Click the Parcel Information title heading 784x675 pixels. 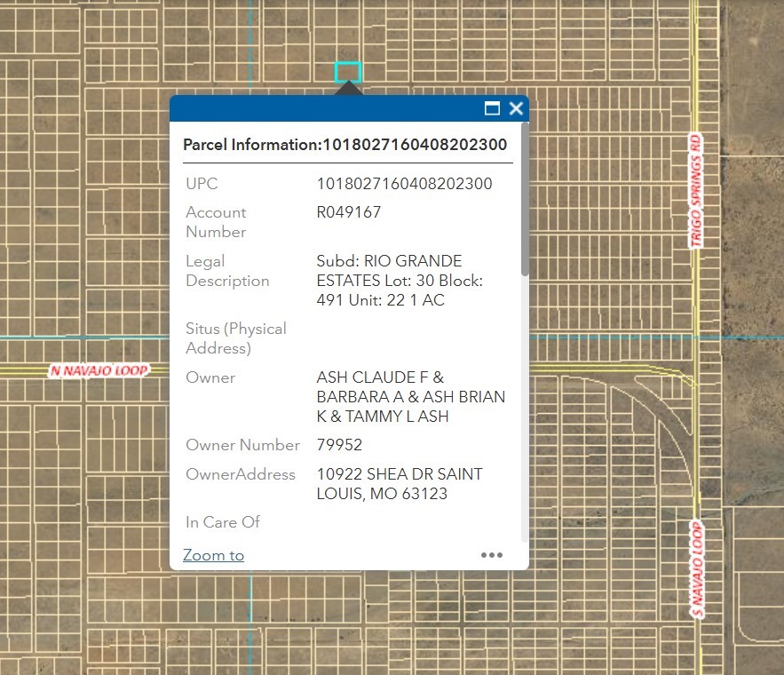(x=344, y=145)
